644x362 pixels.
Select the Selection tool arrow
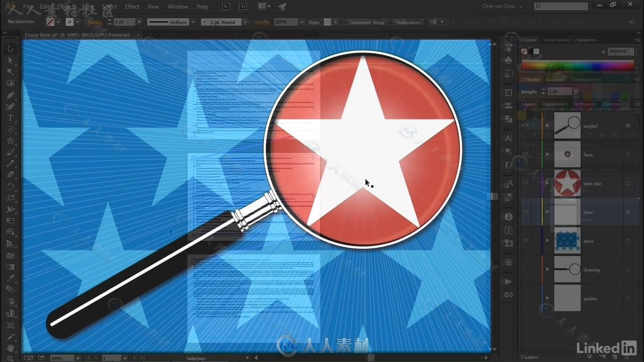(10, 49)
